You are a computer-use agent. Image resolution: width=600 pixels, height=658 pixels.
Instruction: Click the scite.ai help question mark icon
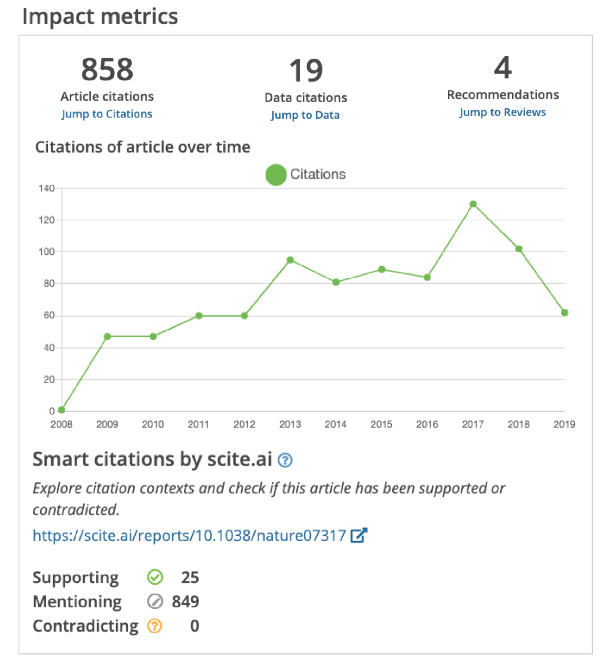point(285,461)
